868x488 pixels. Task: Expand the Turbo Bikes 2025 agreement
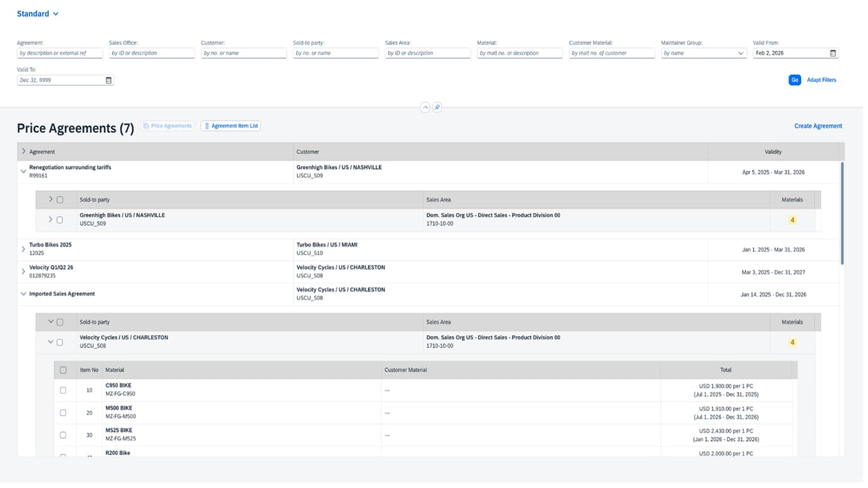[24, 249]
